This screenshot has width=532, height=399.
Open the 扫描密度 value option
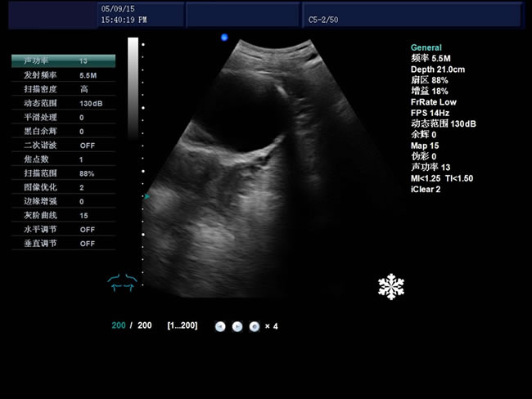click(x=84, y=89)
